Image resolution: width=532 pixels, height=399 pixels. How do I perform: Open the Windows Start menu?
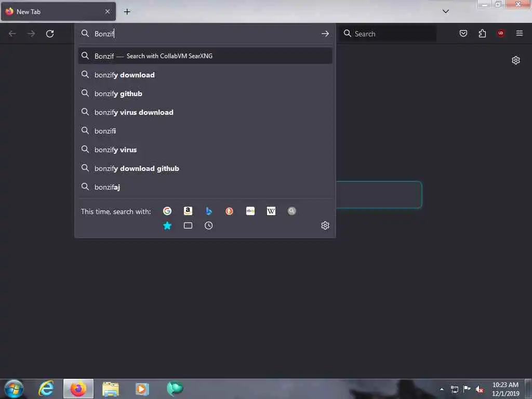(x=14, y=389)
